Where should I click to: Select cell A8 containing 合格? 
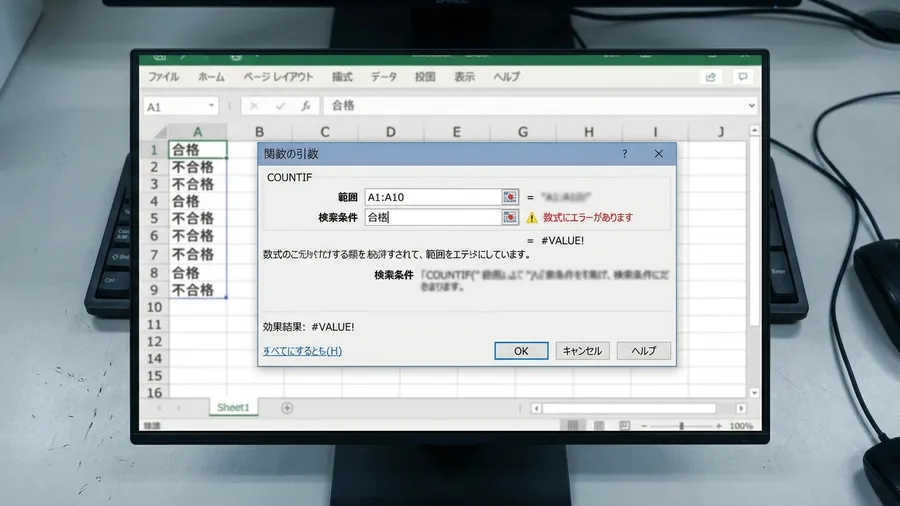click(x=197, y=273)
